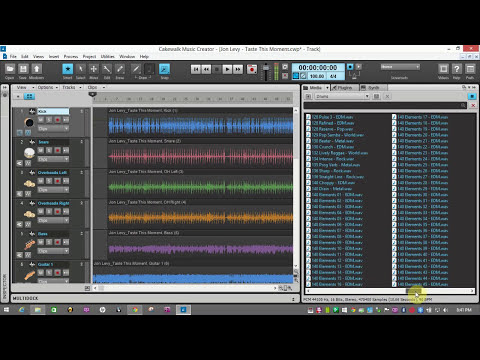480x360 pixels.
Task: Select the Select tool
Action: pyautogui.click(x=80, y=69)
